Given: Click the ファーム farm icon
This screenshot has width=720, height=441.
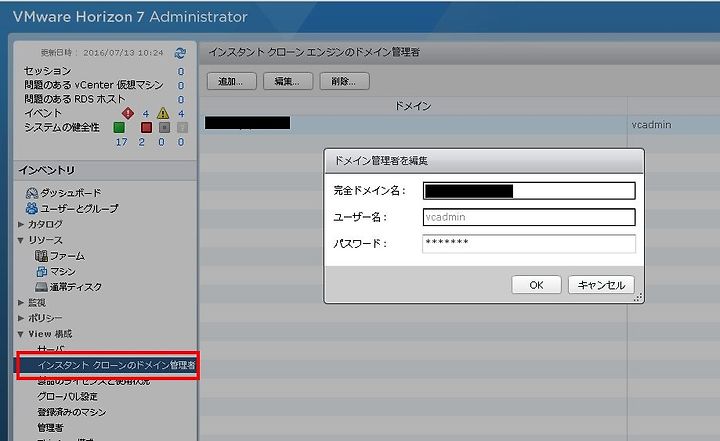Looking at the screenshot, I should tap(41, 256).
